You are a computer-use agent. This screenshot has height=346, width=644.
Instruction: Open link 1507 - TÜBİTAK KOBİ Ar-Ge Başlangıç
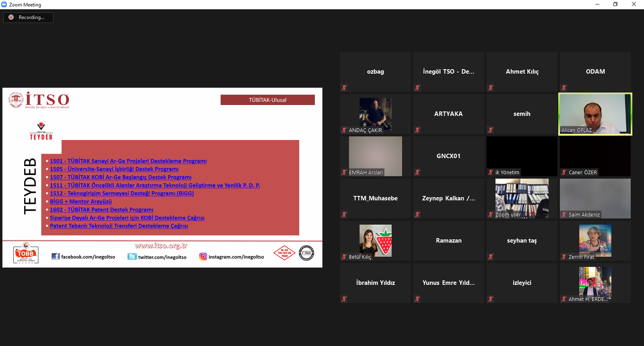[x=120, y=177]
